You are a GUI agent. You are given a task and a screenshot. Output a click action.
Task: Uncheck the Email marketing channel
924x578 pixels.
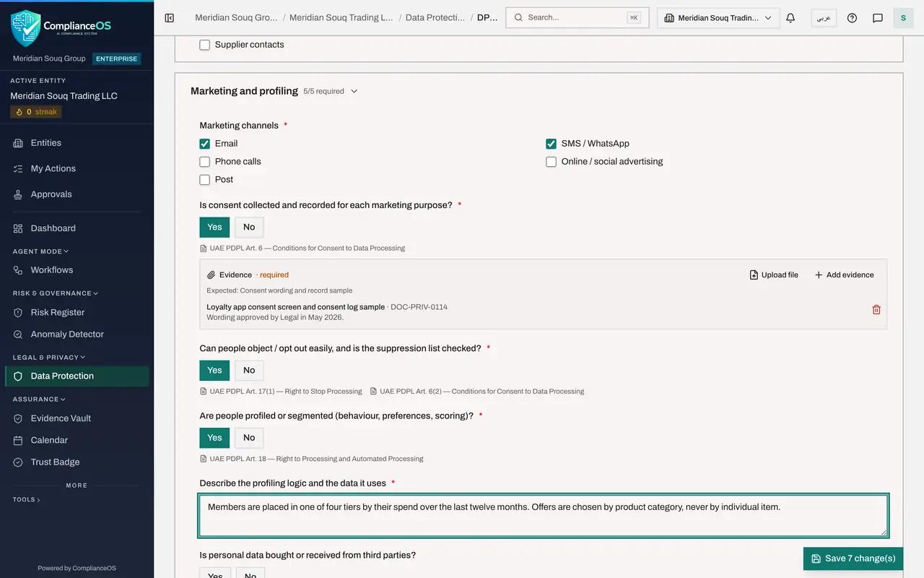[x=205, y=144]
